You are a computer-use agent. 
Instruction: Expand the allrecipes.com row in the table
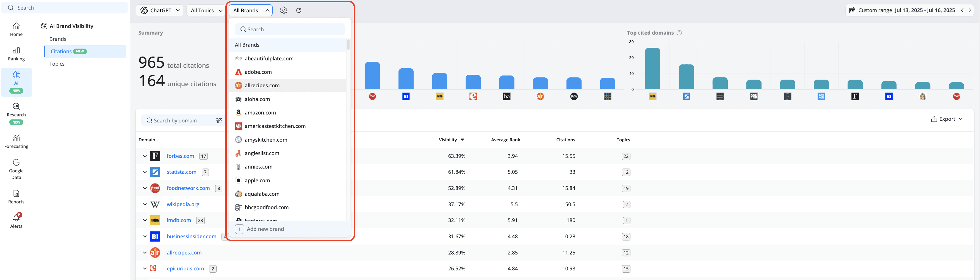tap(145, 253)
